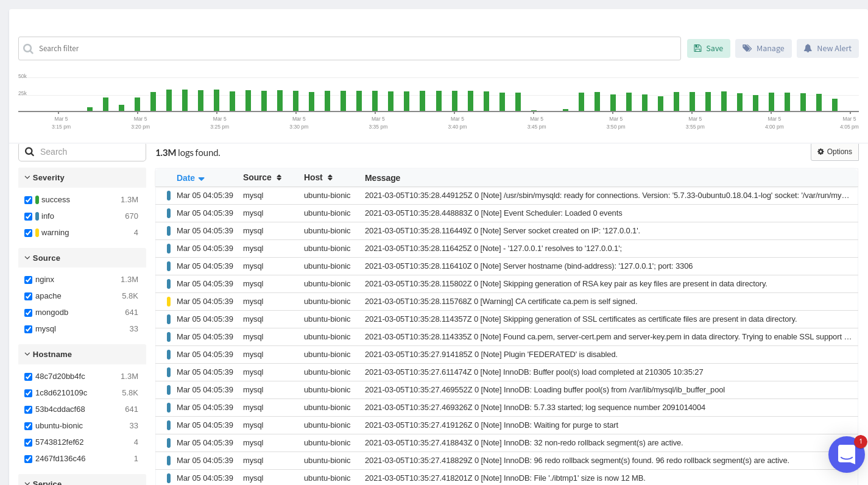The image size is (868, 485).
Task: Open 'CA certificate ca.pem is self signed' log
Action: (x=506, y=302)
